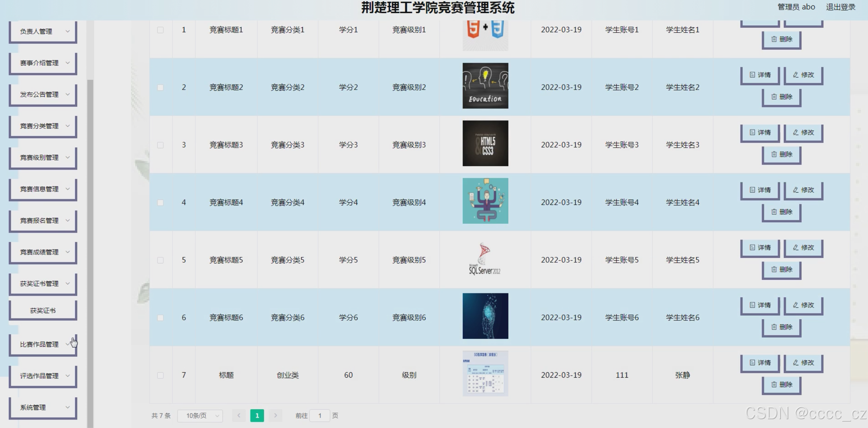Delete row 4 with the 删除 trash button
Screen dimensions: 868x428
pyautogui.click(x=781, y=212)
